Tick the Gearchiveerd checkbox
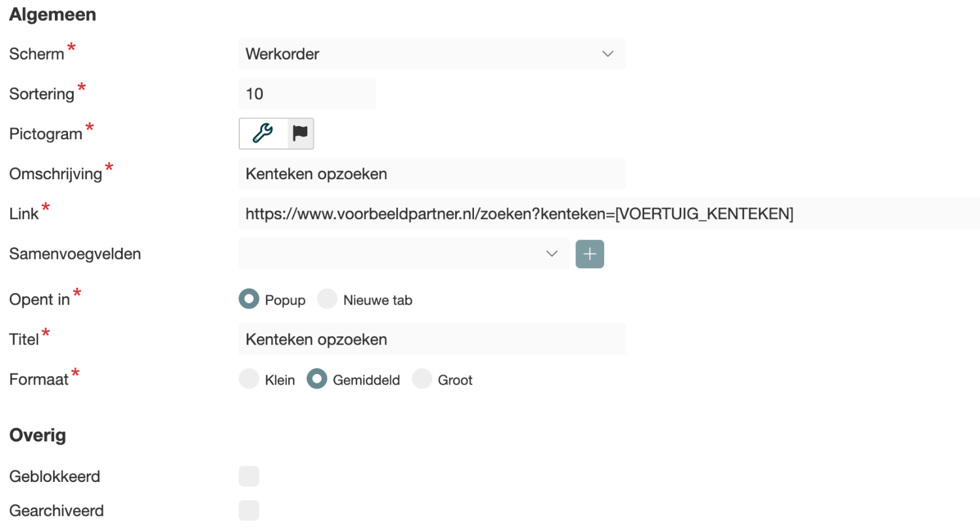The height and width of the screenshot is (531, 980). [249, 510]
